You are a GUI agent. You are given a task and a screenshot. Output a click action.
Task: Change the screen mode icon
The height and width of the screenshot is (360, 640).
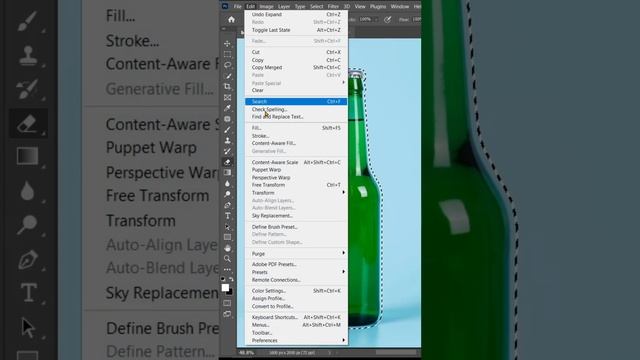coord(227,314)
